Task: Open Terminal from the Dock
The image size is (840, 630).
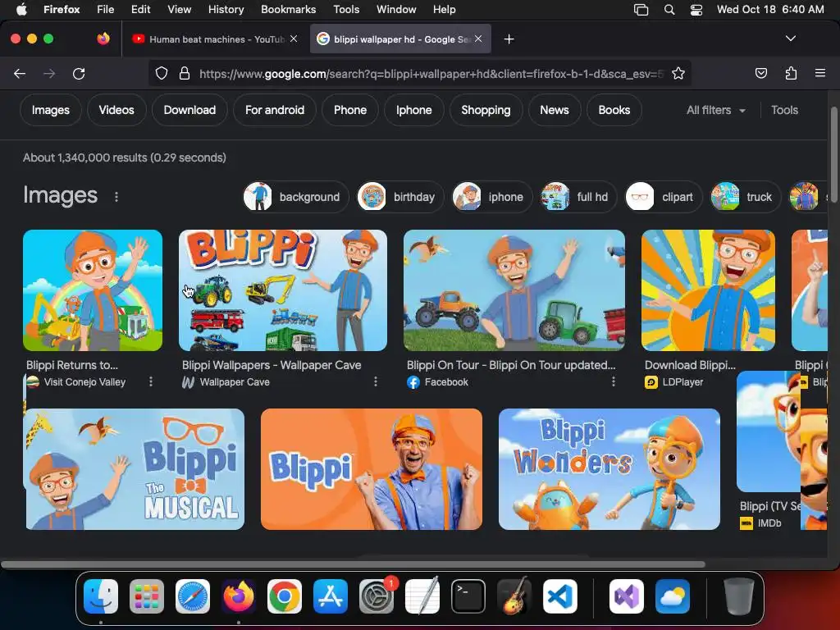Action: point(468,596)
